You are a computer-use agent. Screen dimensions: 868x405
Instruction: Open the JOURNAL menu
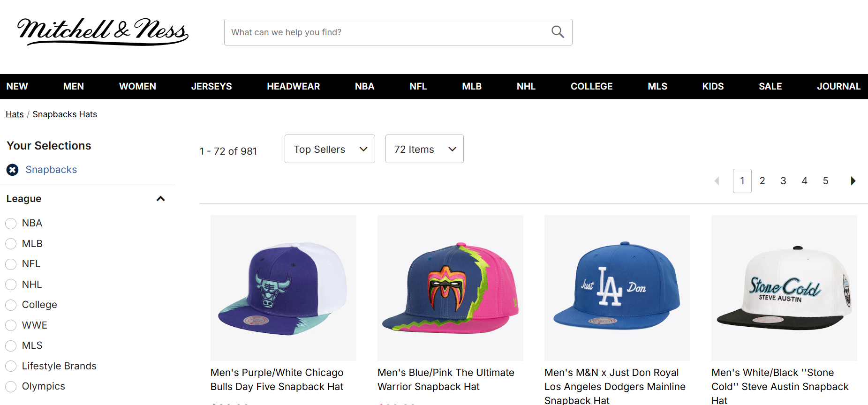(x=839, y=86)
